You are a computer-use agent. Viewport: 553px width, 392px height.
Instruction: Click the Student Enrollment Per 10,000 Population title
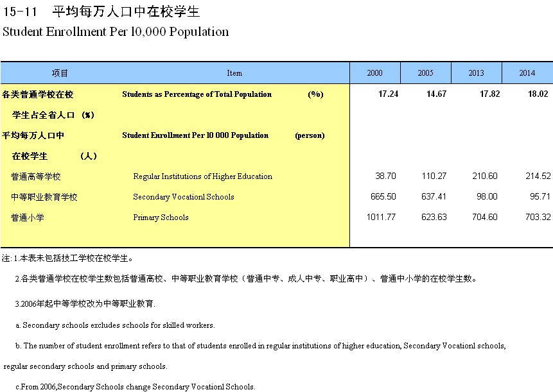coord(116,31)
